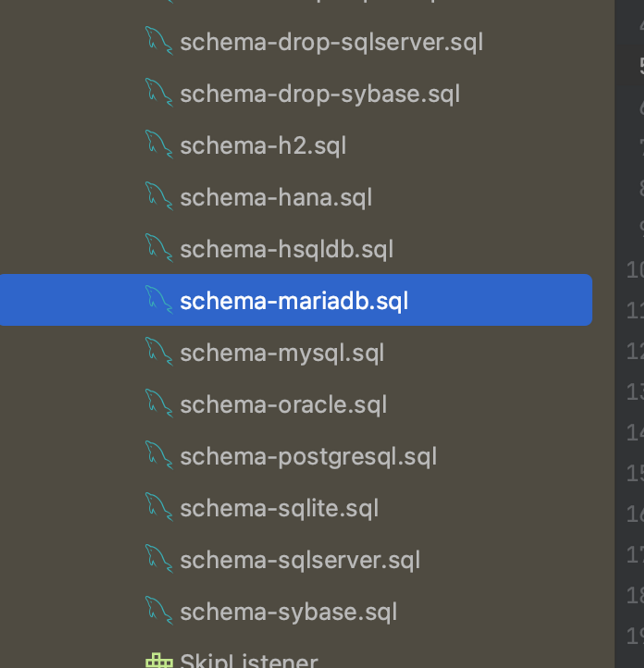The image size is (644, 668).
Task: Click the schema-sqlite.sql file icon
Action: [159, 507]
